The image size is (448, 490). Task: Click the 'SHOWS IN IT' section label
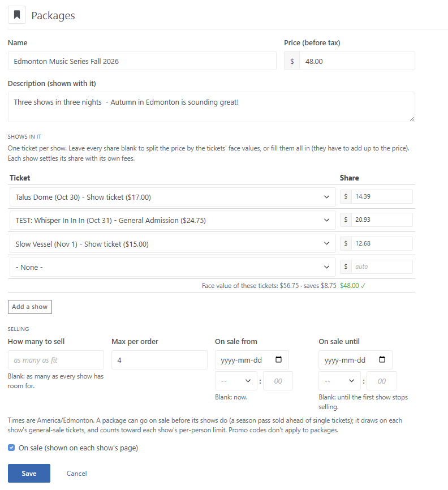(24, 136)
